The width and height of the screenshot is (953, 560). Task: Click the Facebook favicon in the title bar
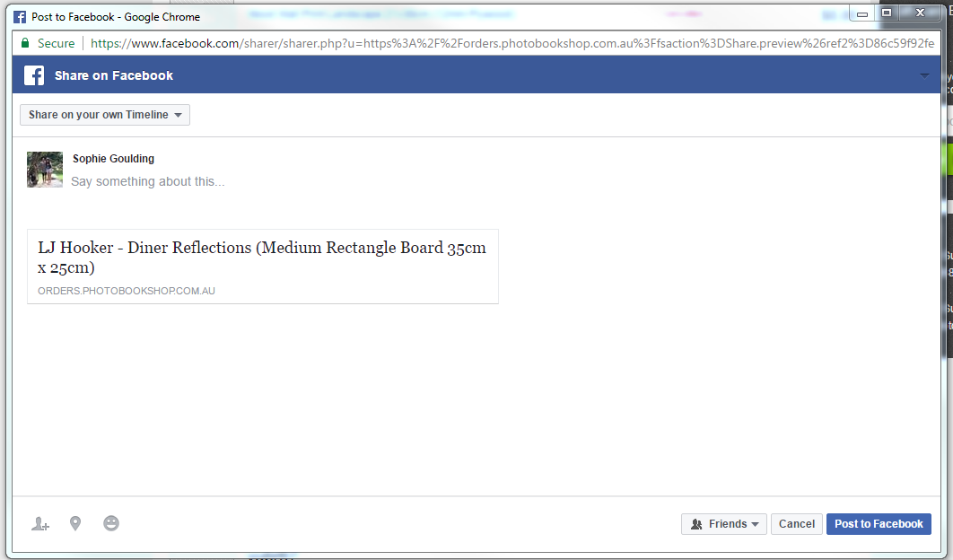point(20,17)
